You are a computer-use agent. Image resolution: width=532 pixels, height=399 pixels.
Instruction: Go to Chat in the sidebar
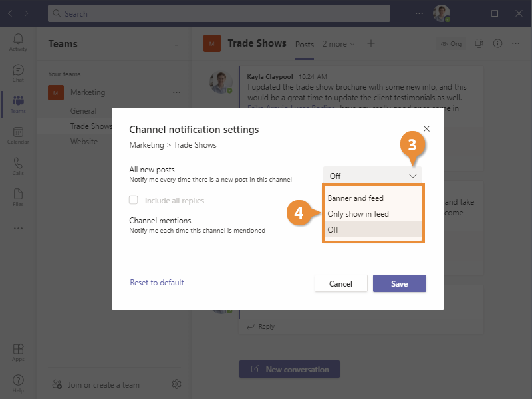tap(18, 73)
